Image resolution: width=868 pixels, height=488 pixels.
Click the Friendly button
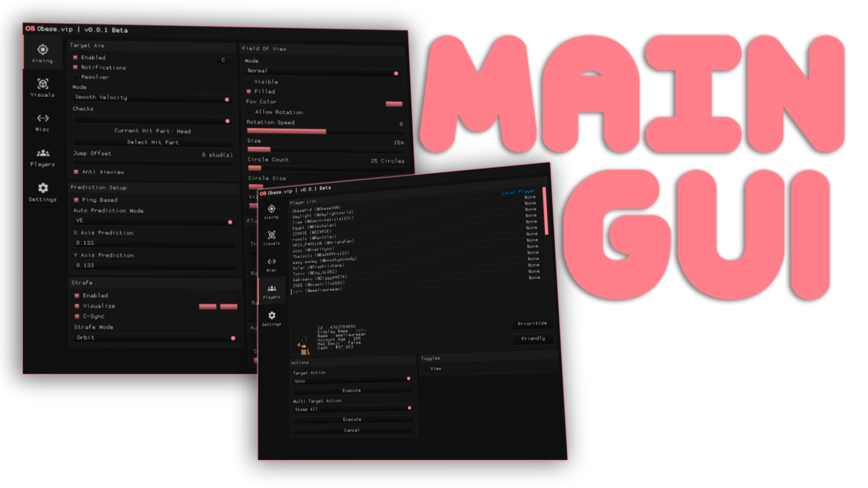(533, 338)
